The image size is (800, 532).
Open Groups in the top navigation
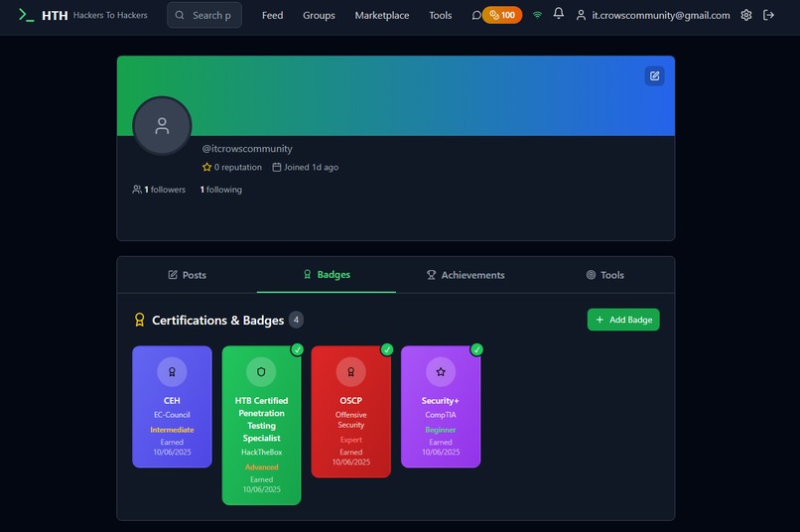tap(319, 15)
